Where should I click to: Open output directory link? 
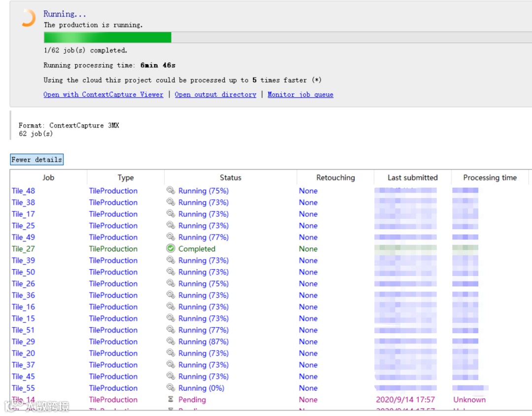[215, 95]
